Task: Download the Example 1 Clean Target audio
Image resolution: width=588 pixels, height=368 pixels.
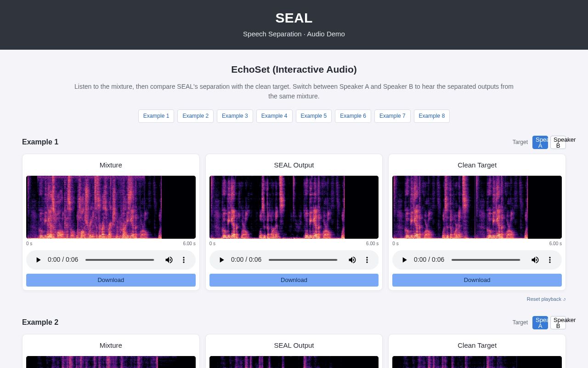Action: (477, 280)
